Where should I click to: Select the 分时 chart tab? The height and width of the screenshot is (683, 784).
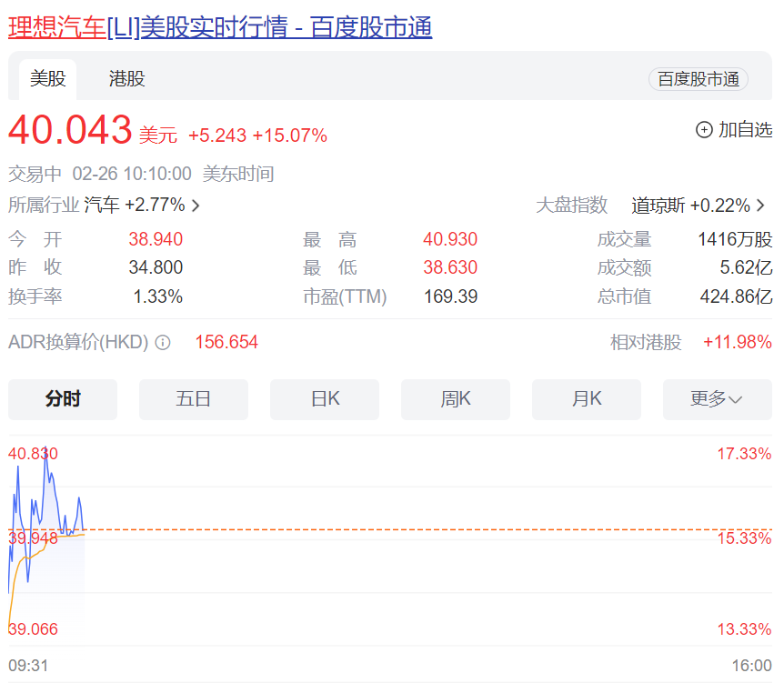[x=63, y=399]
